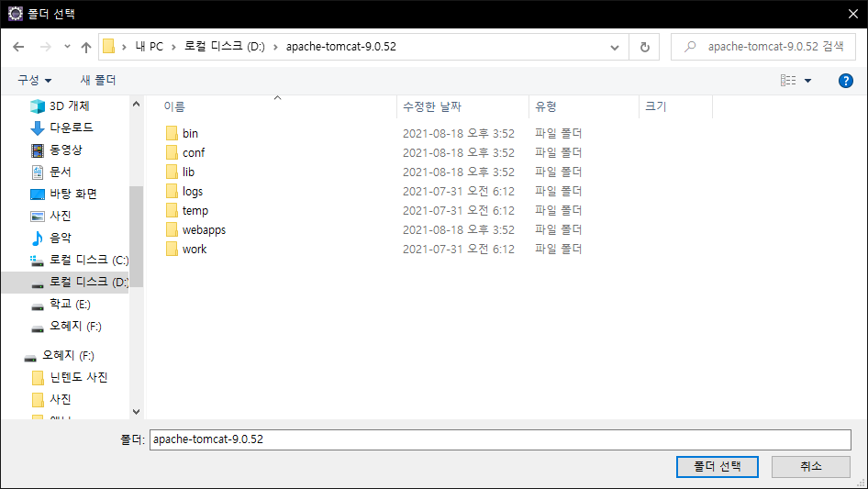Click 파일 폴더 type cell for lib

point(558,172)
